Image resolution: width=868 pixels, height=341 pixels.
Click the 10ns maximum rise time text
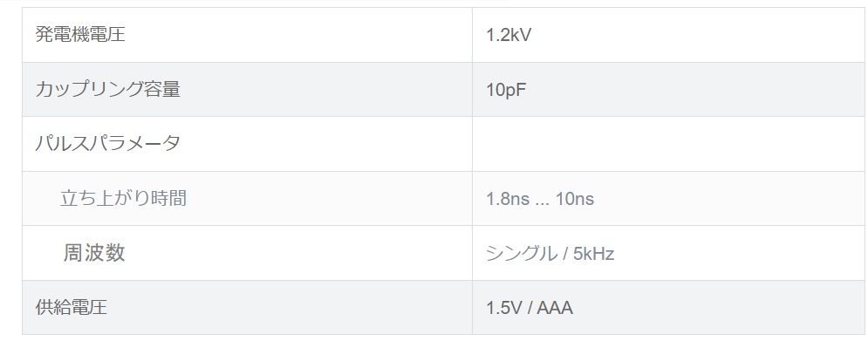click(x=575, y=199)
